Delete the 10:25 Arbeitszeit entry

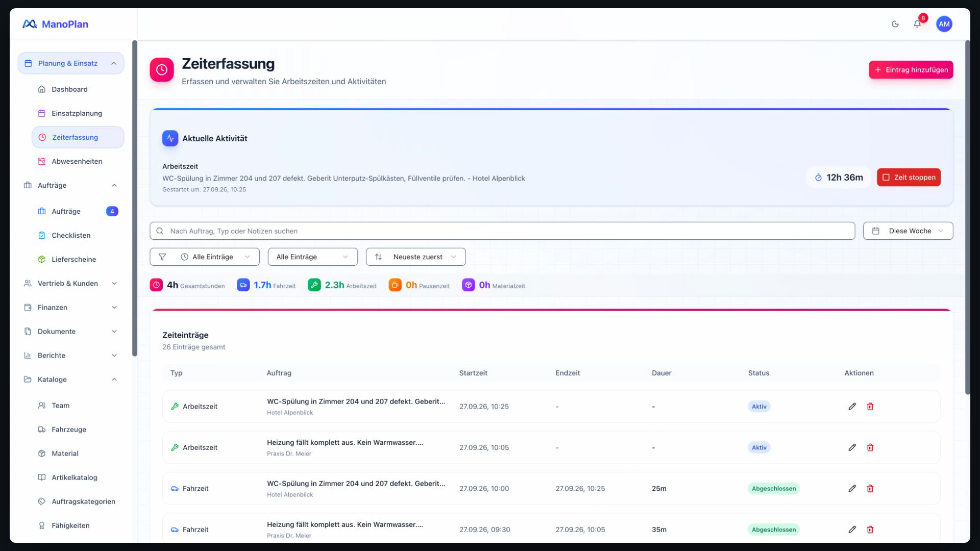pyautogui.click(x=870, y=407)
